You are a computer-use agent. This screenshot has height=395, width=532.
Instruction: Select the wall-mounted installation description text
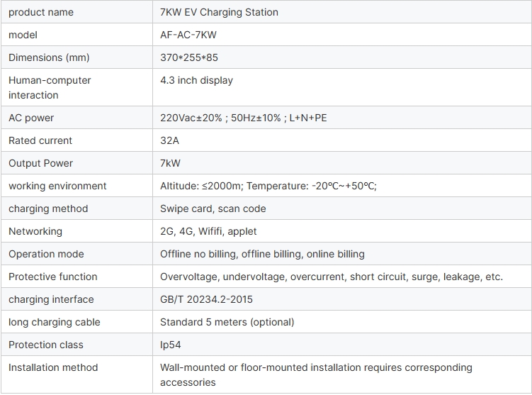(x=316, y=367)
